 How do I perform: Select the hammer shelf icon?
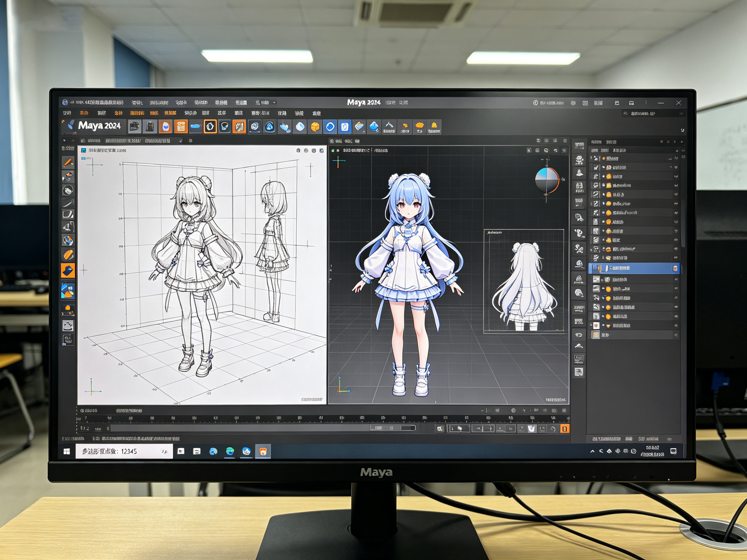point(389,127)
